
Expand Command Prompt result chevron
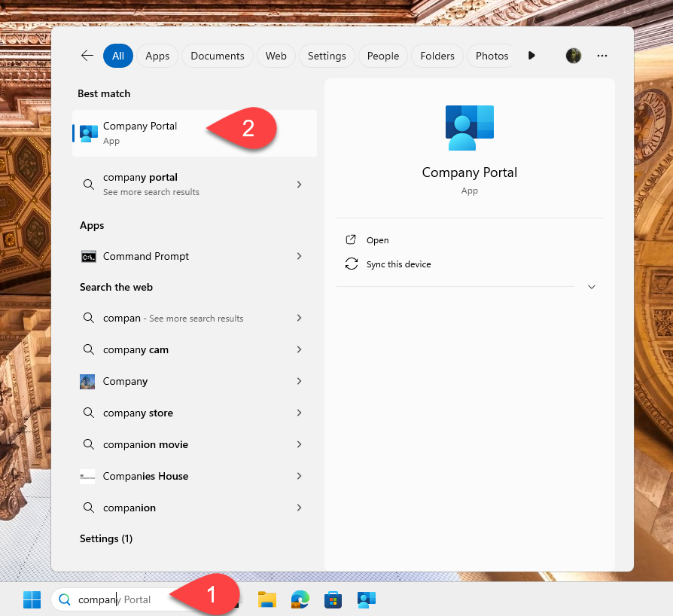tap(299, 256)
